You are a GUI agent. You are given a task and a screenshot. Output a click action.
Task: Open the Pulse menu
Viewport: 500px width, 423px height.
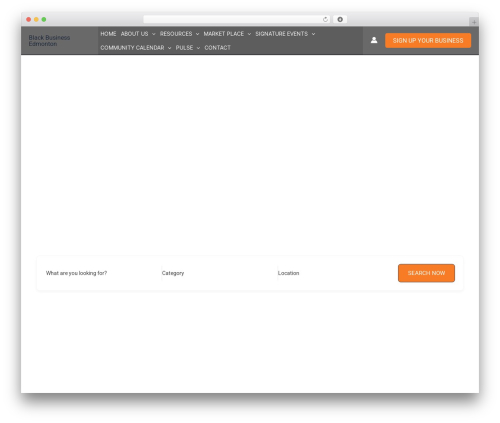pyautogui.click(x=184, y=48)
